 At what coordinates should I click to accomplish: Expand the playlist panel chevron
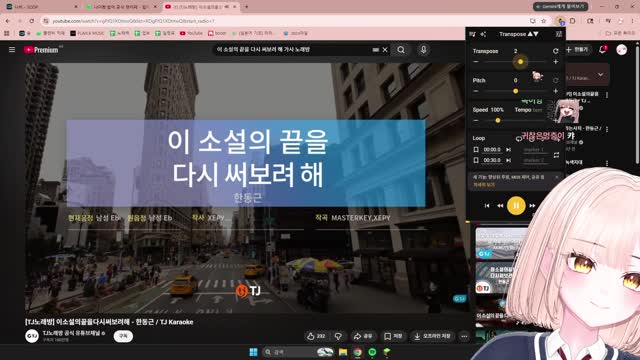[x=600, y=75]
